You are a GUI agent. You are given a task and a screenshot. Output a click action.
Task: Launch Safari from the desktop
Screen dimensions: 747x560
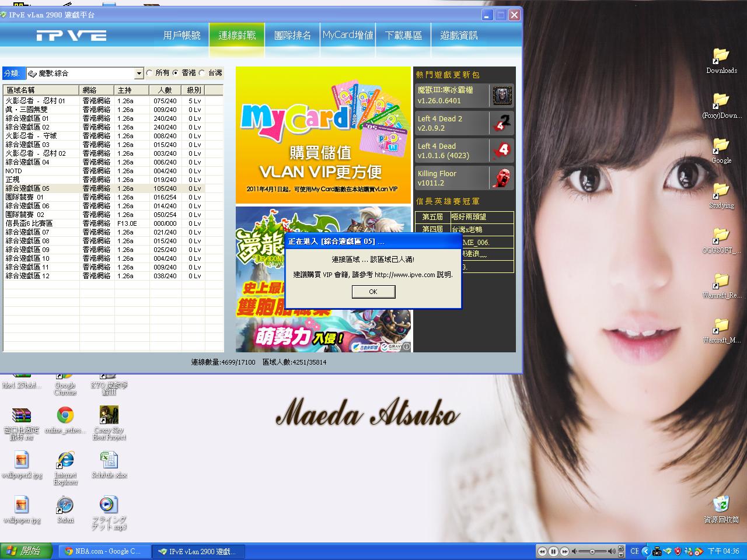[x=65, y=510]
